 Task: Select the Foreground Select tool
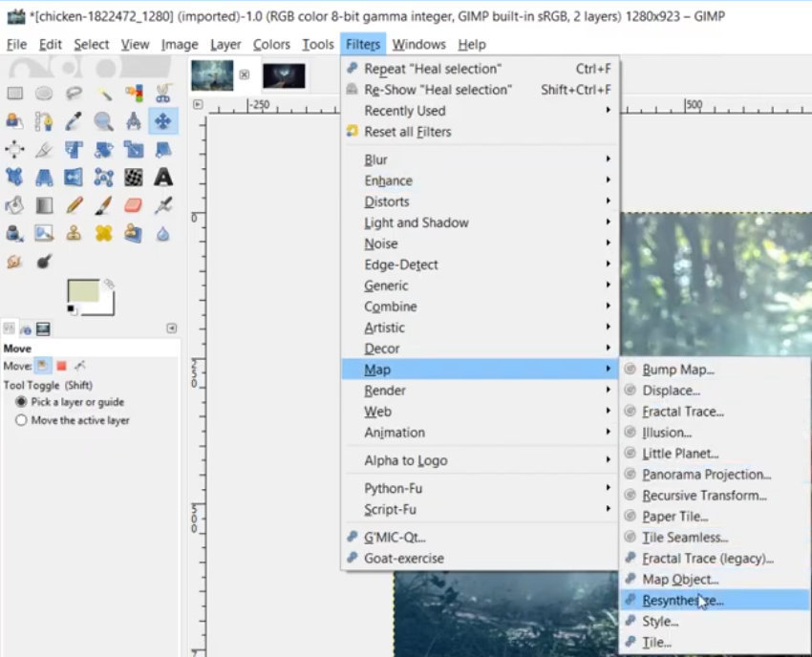[x=14, y=121]
